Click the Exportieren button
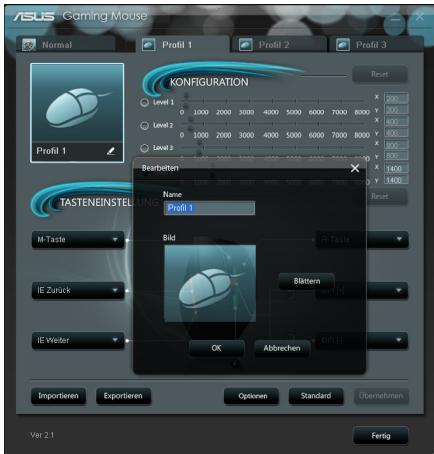Image resolution: width=434 pixels, height=454 pixels. point(123,396)
